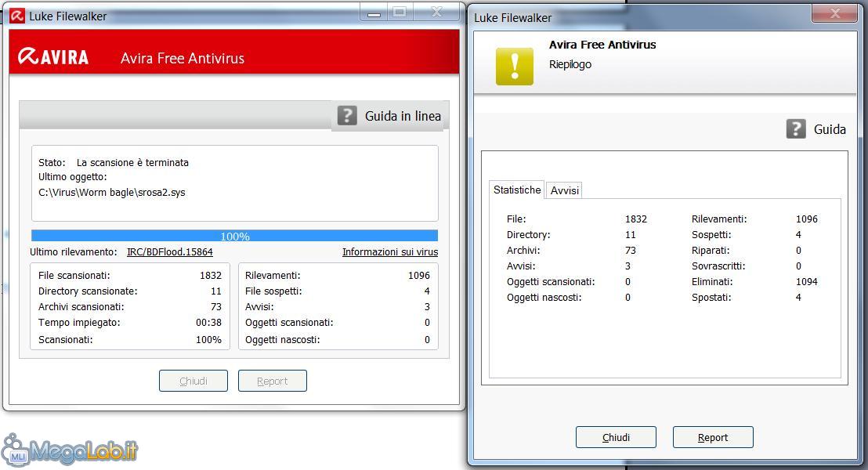
Task: Click the Avira Free Antivirus heading in summary window
Action: pos(602,45)
